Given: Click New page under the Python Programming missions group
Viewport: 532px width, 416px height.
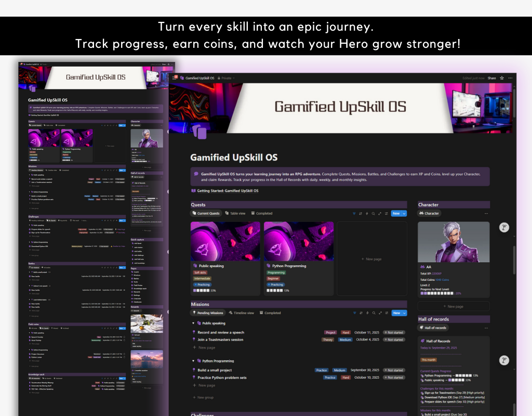Looking at the screenshot, I should (204, 385).
